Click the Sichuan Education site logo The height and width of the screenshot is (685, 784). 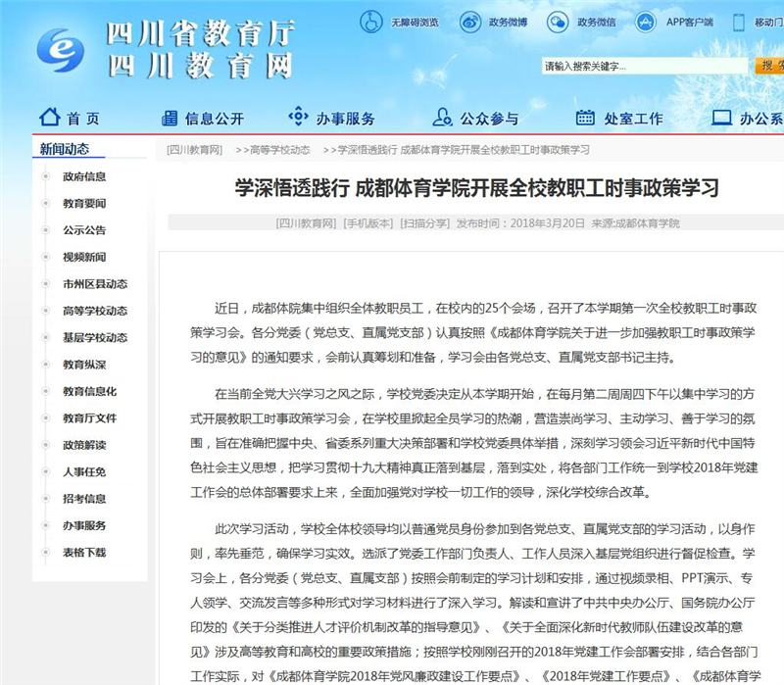click(x=61, y=50)
